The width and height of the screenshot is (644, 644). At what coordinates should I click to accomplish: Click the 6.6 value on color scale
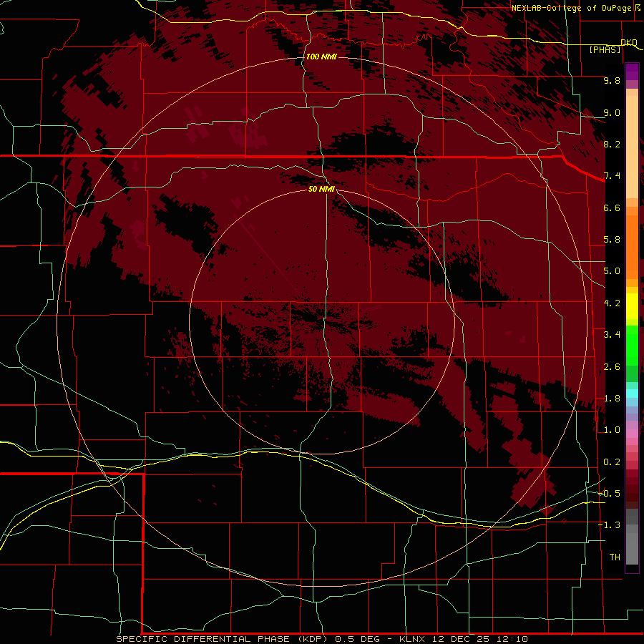click(612, 208)
